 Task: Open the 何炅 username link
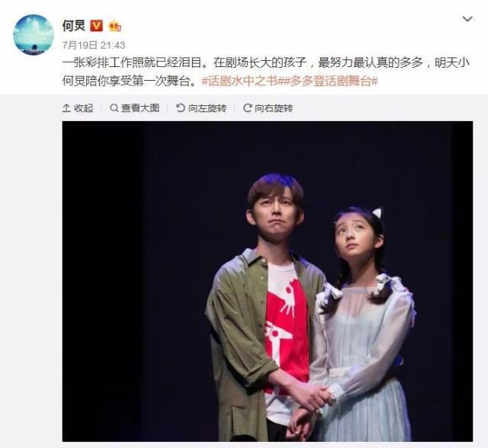(74, 26)
